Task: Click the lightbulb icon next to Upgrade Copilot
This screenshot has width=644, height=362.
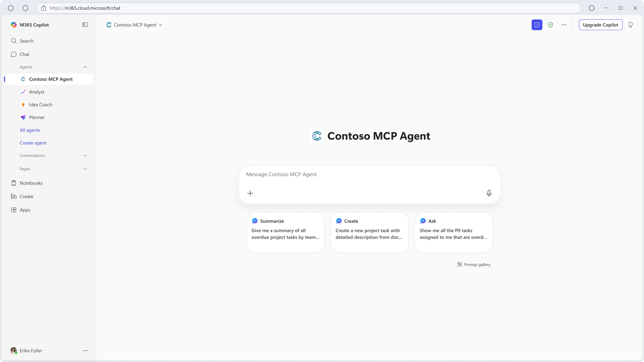Action: [x=631, y=25]
